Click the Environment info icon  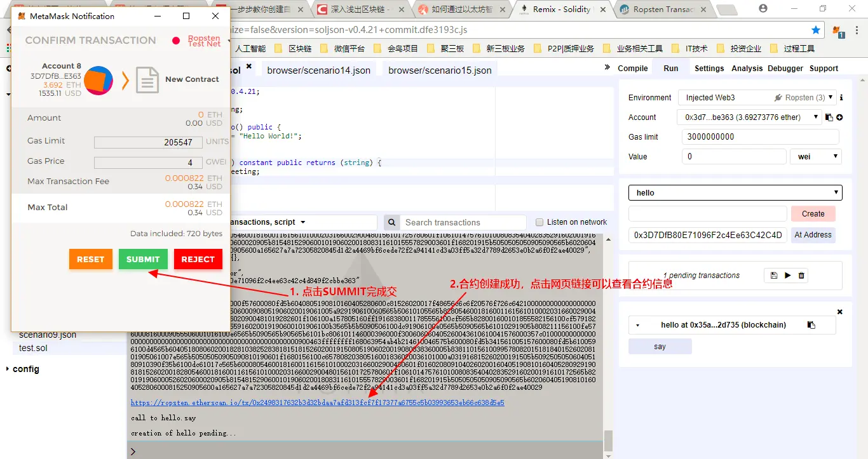tap(841, 98)
